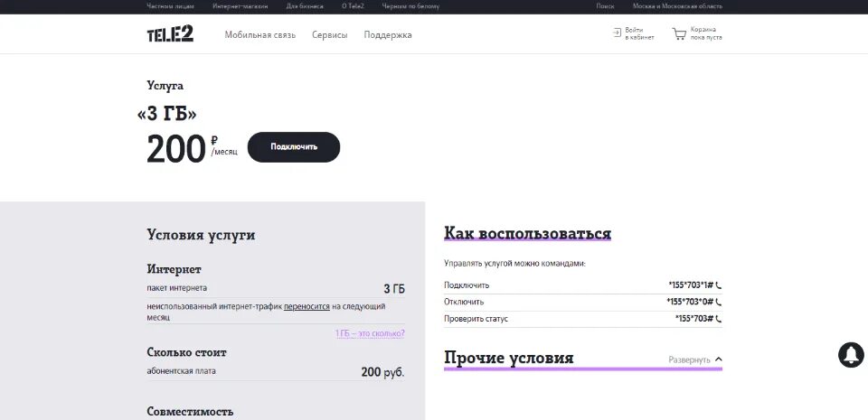The height and width of the screenshot is (420, 868).
Task: Click the Сколько стоит heading
Action: [x=186, y=352]
